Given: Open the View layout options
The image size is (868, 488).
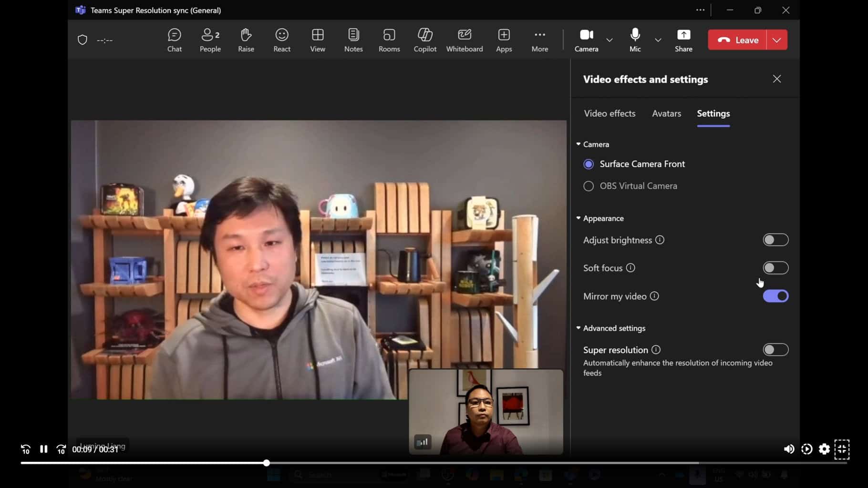Looking at the screenshot, I should pos(318,40).
